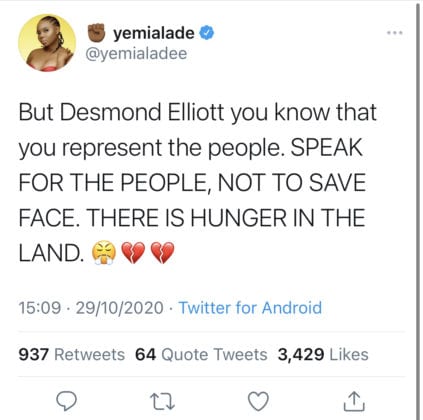This screenshot has width=423, height=420.
Task: Tap the share upload icon
Action: click(x=354, y=401)
